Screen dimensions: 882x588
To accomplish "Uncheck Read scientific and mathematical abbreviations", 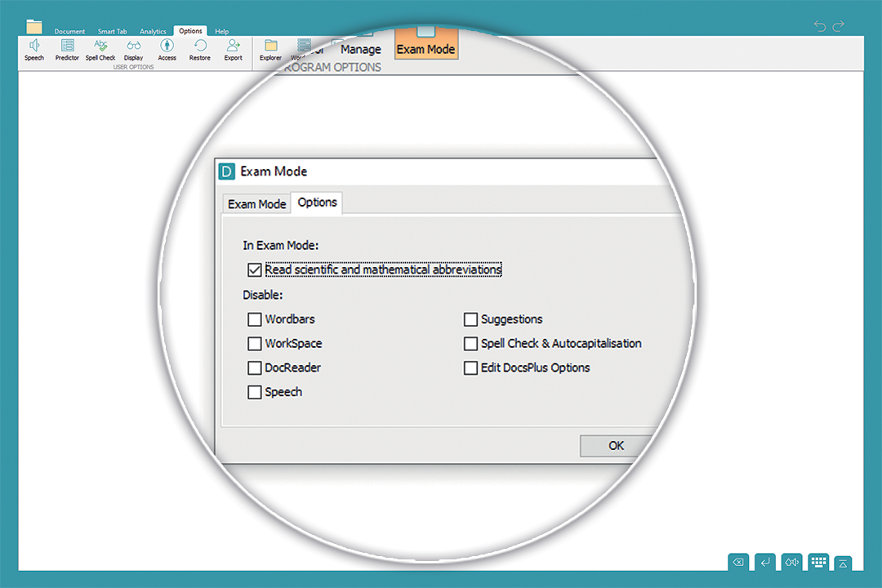I will click(x=254, y=269).
